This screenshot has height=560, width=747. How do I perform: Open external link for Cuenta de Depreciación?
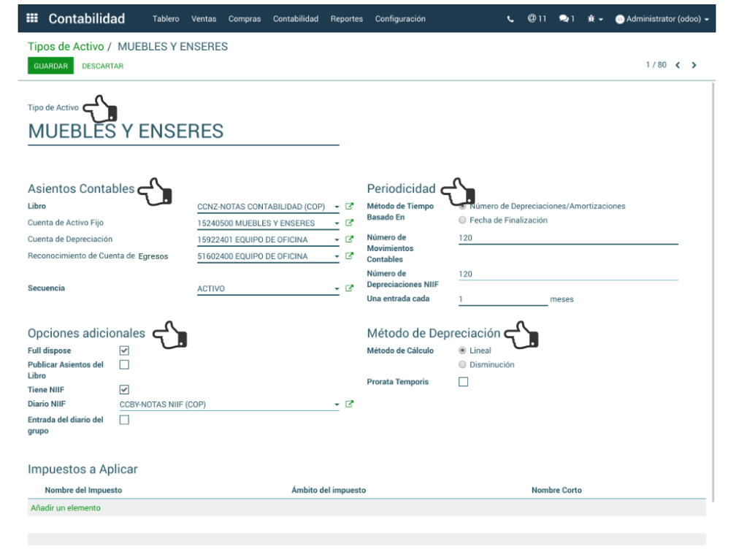349,239
